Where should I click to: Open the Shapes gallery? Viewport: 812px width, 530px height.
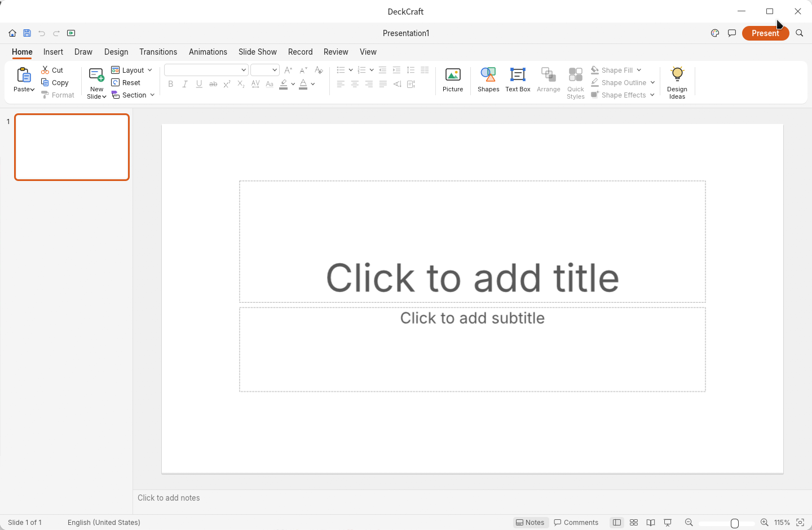488,80
